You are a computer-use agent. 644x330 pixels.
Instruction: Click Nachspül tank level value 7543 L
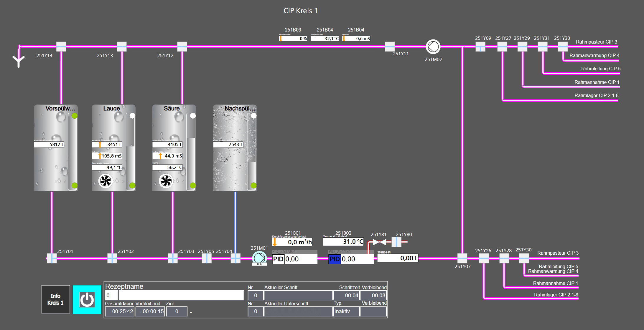coord(228,145)
